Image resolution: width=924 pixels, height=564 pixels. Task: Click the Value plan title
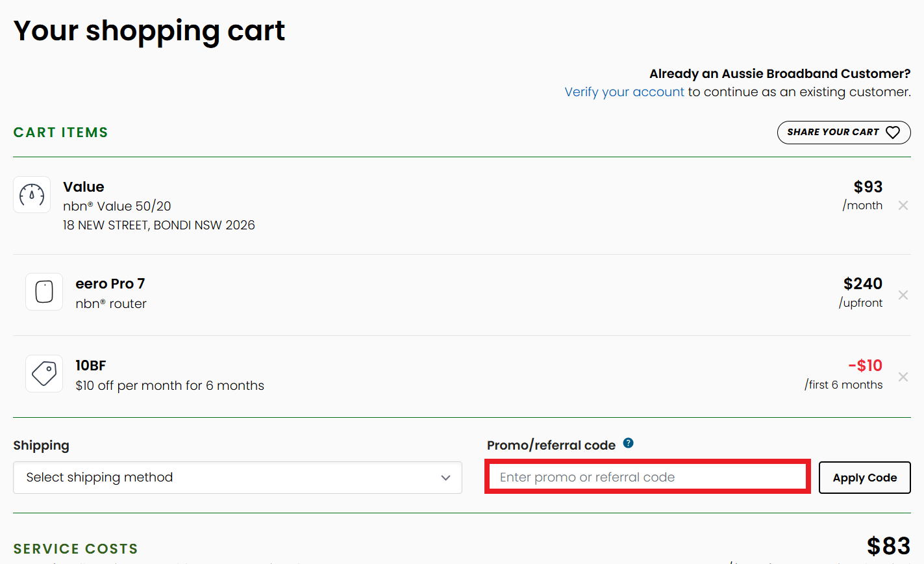pos(84,187)
